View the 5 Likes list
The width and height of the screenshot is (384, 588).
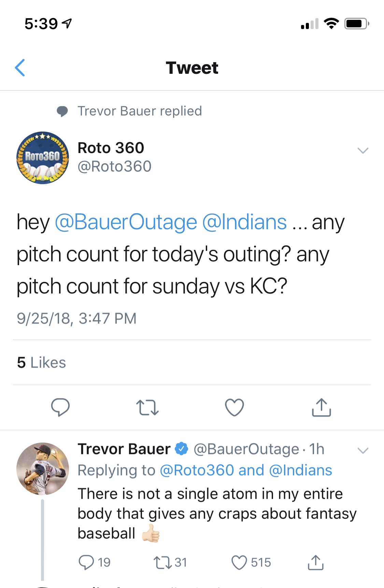coord(41,363)
